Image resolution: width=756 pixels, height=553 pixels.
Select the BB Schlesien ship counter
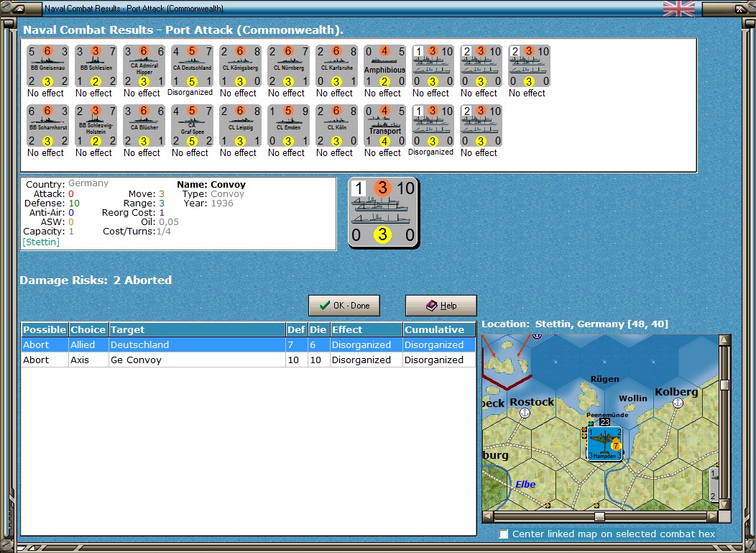pyautogui.click(x=96, y=66)
